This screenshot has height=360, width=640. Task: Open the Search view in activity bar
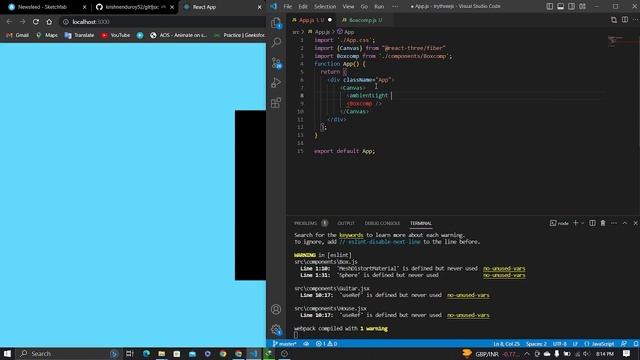(276, 42)
